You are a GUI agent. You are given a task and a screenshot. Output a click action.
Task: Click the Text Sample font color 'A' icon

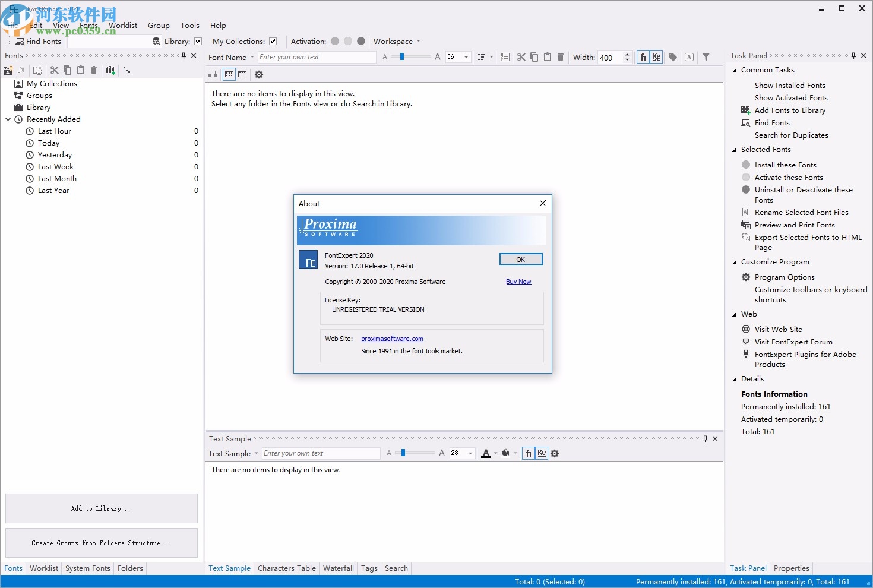(486, 453)
